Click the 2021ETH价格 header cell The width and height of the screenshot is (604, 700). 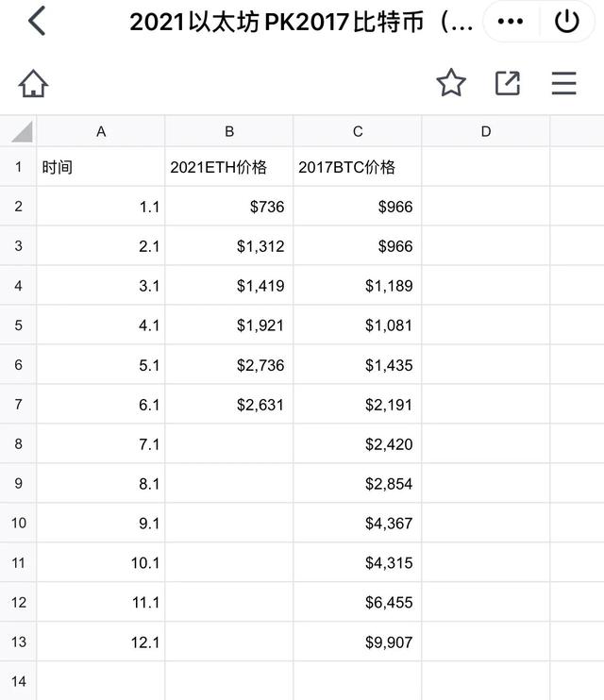click(229, 167)
